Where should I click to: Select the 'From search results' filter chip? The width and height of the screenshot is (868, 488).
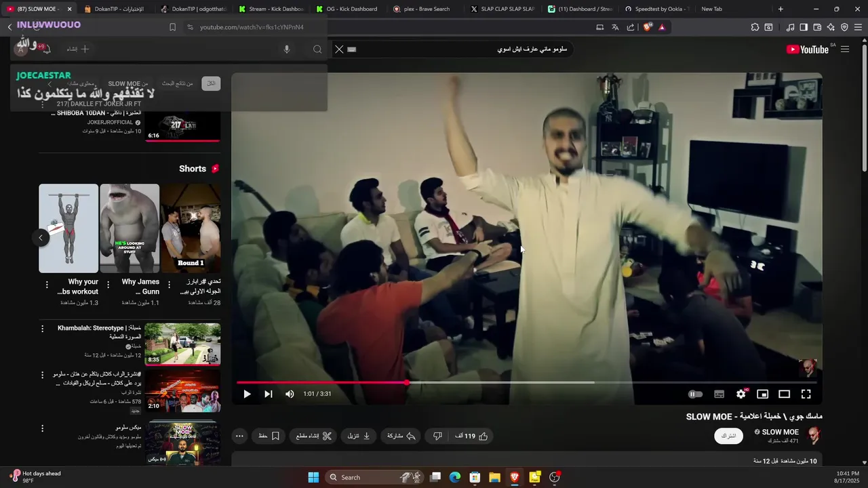(178, 83)
